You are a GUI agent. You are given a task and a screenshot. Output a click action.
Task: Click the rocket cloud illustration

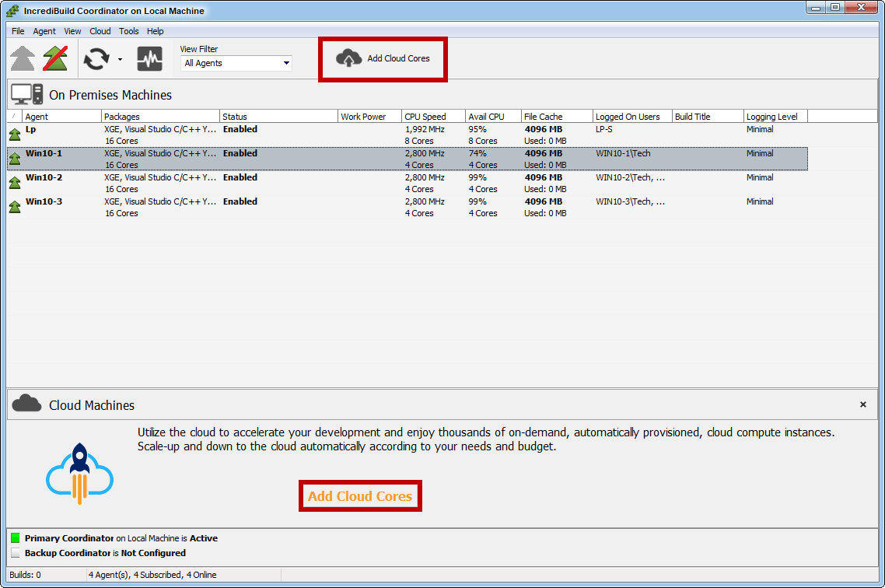pos(79,474)
